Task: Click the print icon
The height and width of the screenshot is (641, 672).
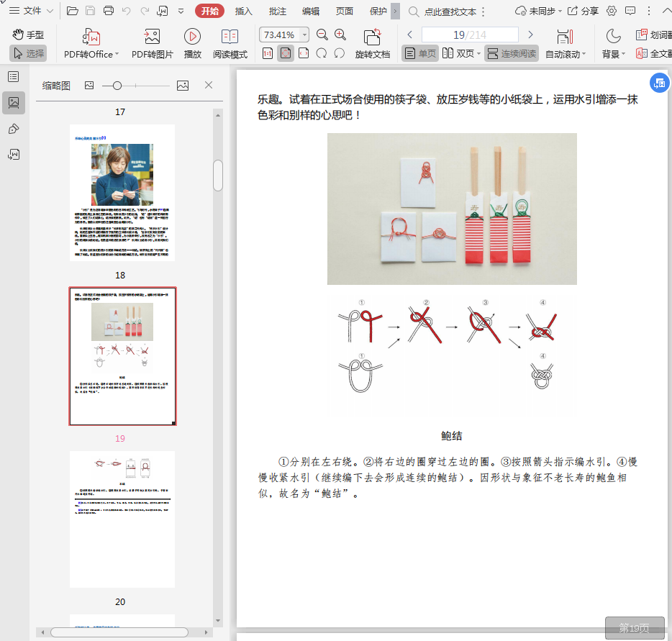Action: coord(109,11)
